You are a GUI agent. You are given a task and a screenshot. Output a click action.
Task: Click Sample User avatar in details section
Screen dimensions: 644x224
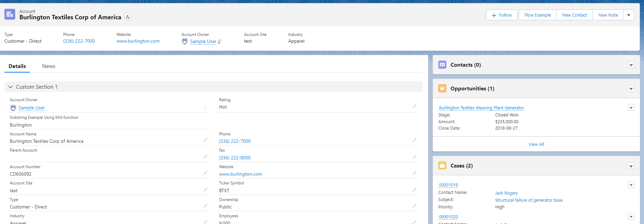(x=13, y=108)
